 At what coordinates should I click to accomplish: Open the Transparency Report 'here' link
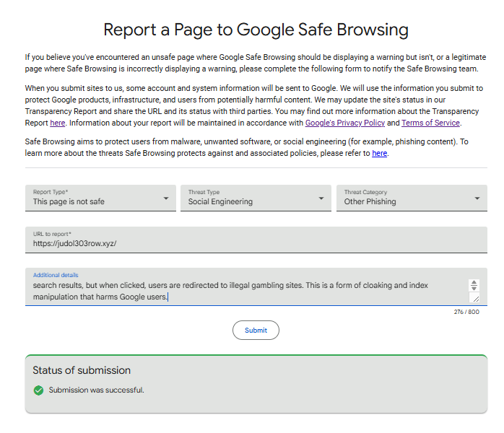click(58, 123)
